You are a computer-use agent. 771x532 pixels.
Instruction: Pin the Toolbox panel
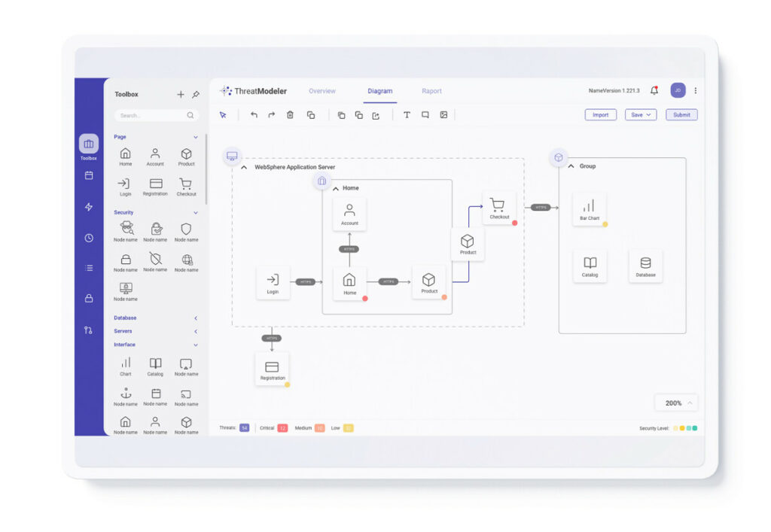click(196, 94)
